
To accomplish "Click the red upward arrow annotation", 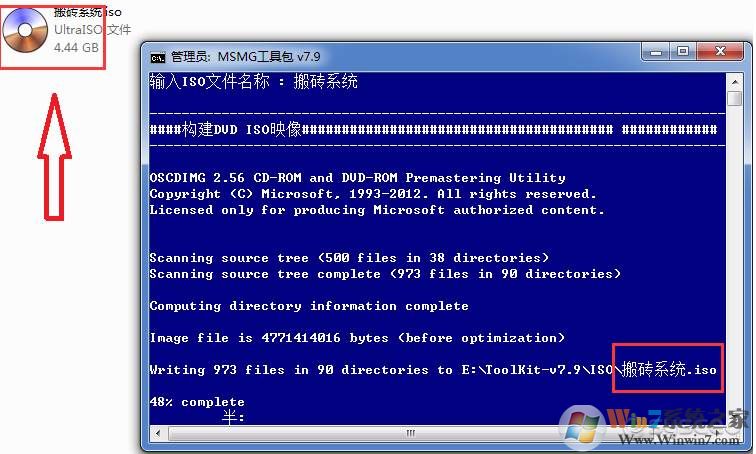I will (54, 157).
